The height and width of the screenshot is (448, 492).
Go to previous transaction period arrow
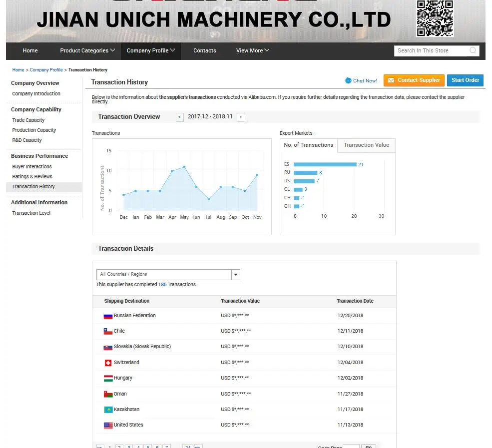point(179,117)
